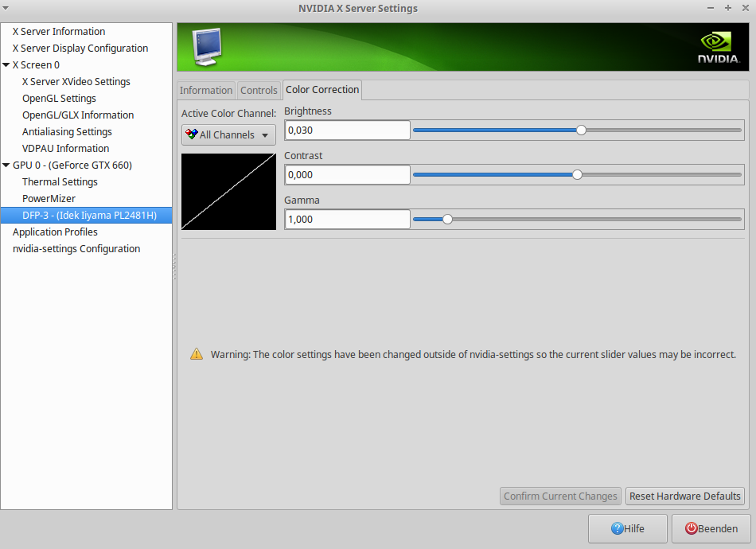Open Antialiasing Settings page
Screen dimensions: 756x549
pos(67,131)
